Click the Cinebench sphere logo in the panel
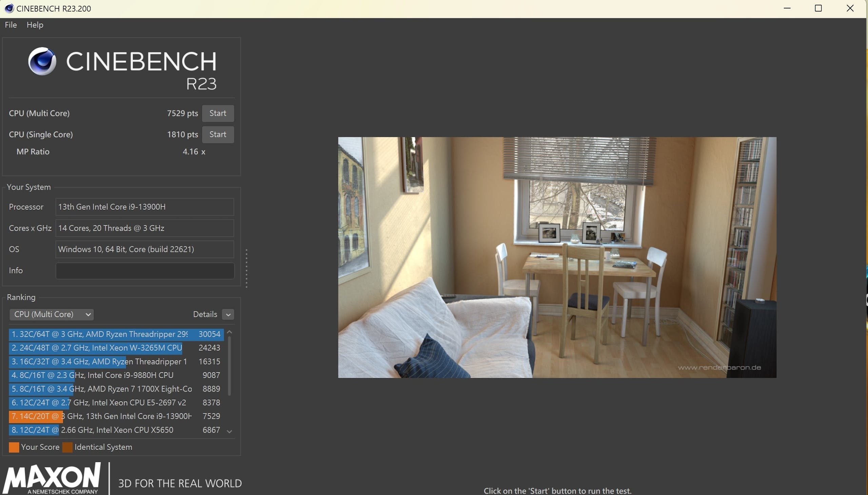 pyautogui.click(x=42, y=61)
